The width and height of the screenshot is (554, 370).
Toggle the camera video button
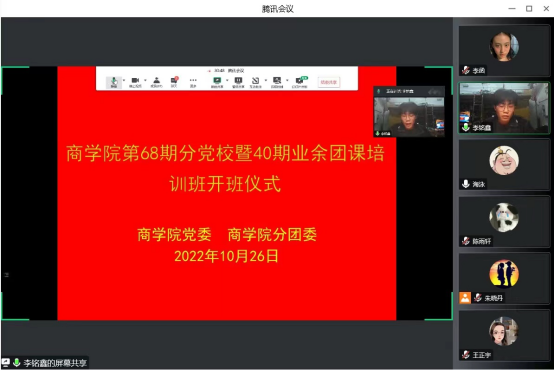[x=135, y=82]
